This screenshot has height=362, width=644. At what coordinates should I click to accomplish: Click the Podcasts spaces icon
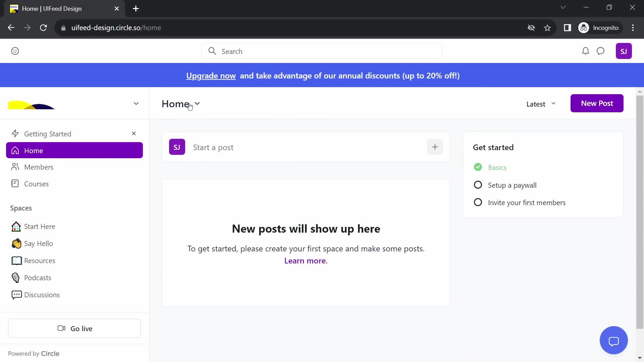coord(16,277)
